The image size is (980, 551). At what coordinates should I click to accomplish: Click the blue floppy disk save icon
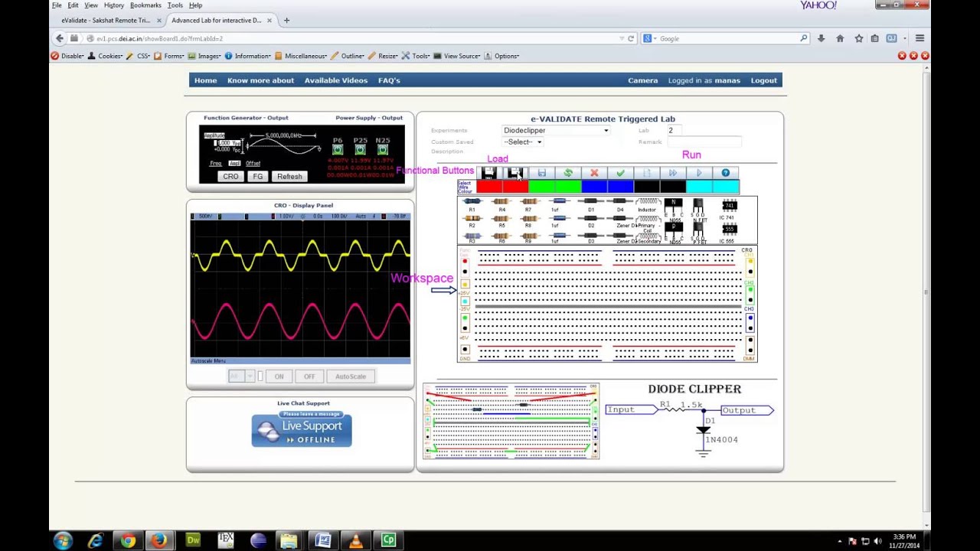(541, 173)
